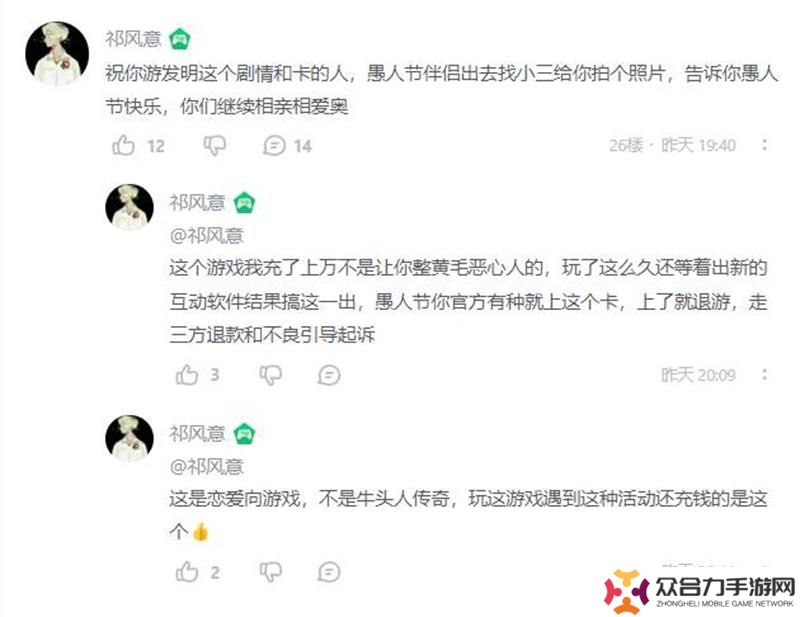Like the reply with 3 likes
The height and width of the screenshot is (617, 800).
187,375
